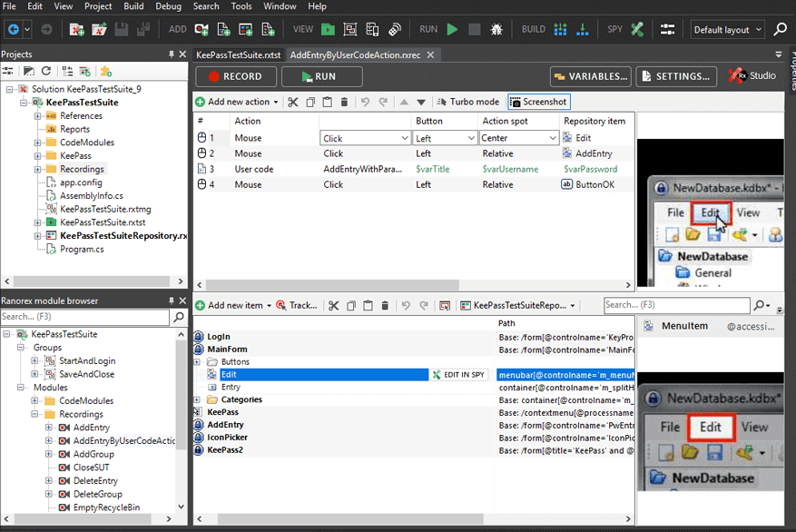Expand the References node in Projects
This screenshot has width=796, height=532.
37,116
